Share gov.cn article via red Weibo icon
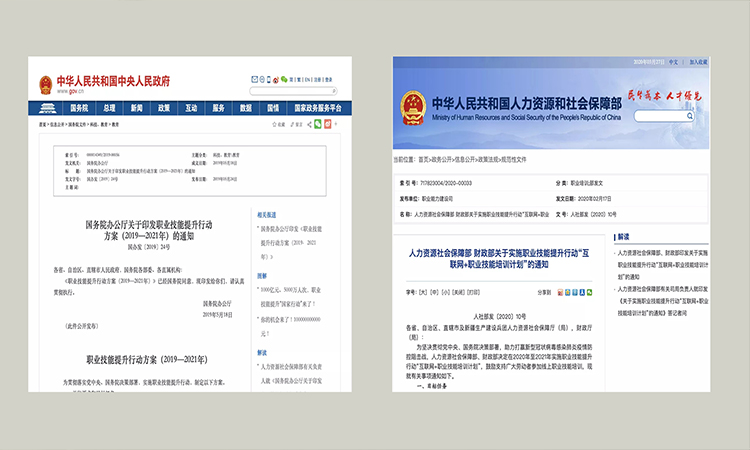This screenshot has height=450, width=750. pyautogui.click(x=328, y=124)
